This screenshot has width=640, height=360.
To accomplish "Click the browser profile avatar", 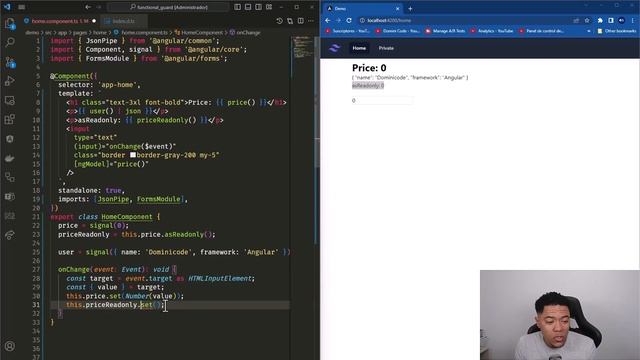I will point(621,20).
